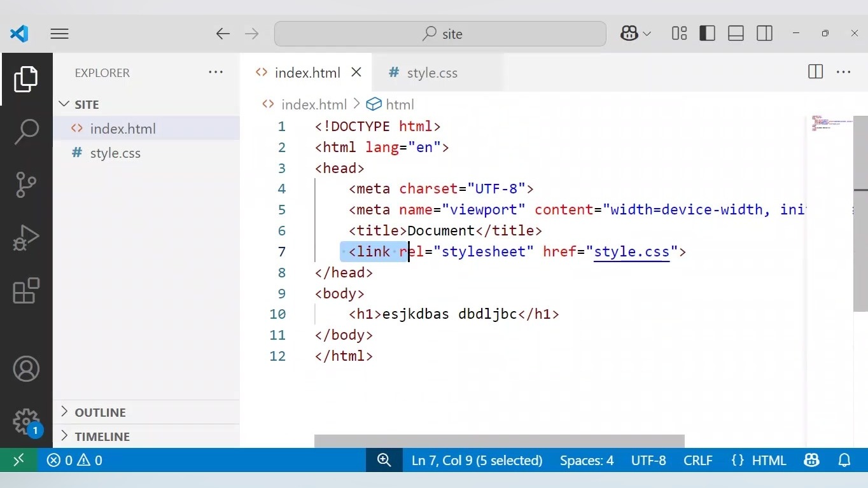Open the Accounts menu icon
Screen dimensions: 868x488
pos(26,369)
